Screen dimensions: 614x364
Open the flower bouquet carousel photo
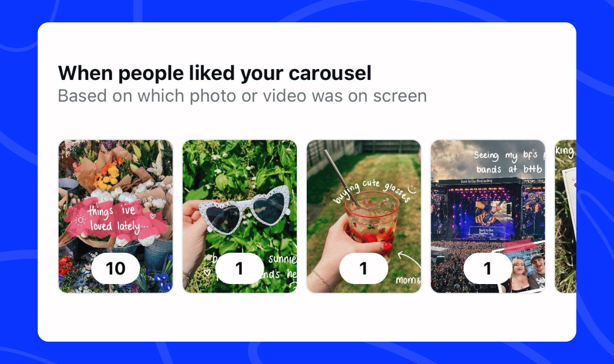pos(116,216)
